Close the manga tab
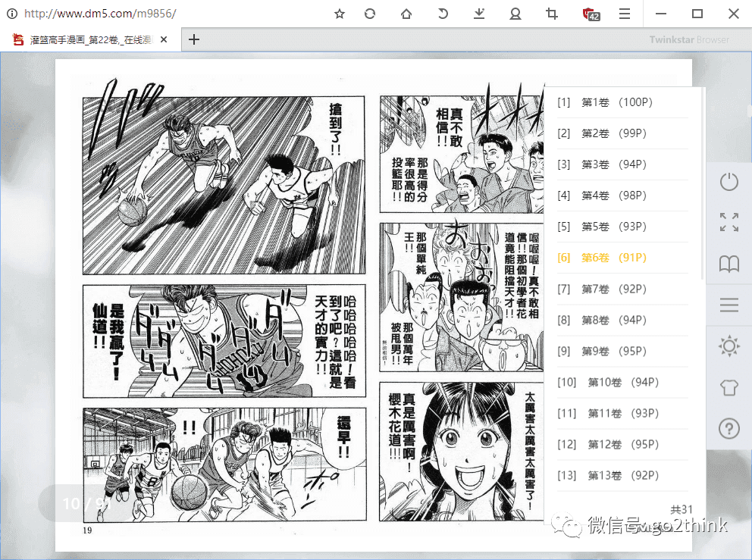Screen dimensions: 752x560 coord(164,40)
